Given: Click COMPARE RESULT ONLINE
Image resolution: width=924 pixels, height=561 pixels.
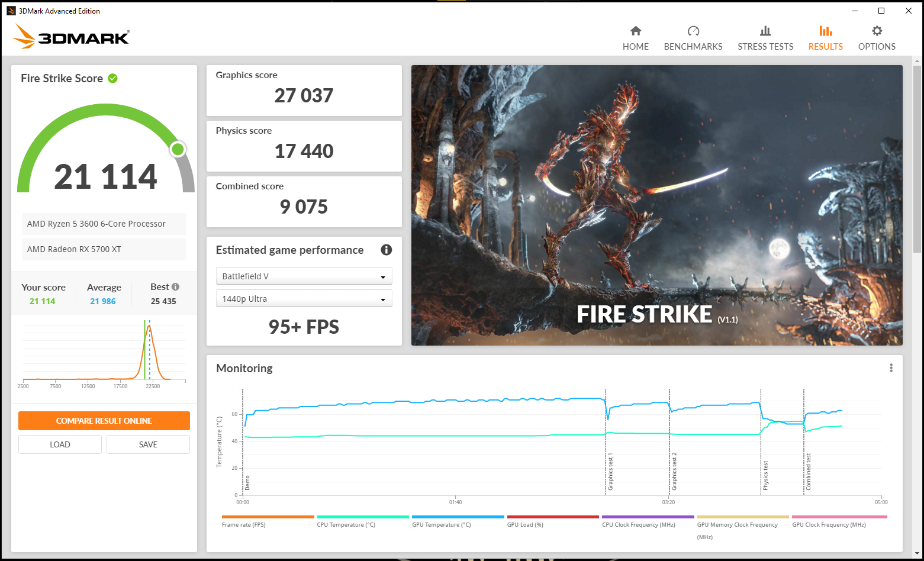Looking at the screenshot, I should pyautogui.click(x=104, y=420).
